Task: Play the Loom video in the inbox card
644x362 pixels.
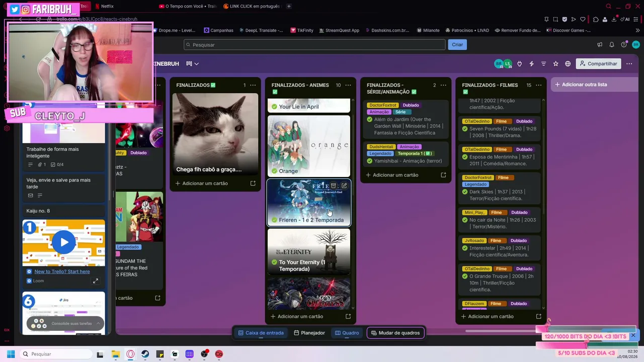Action: click(64, 242)
